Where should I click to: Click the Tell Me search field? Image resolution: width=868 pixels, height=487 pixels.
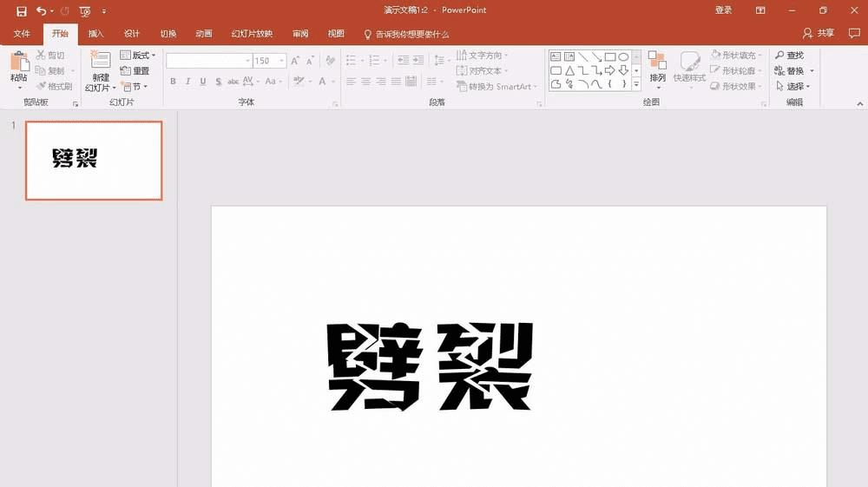pos(406,34)
